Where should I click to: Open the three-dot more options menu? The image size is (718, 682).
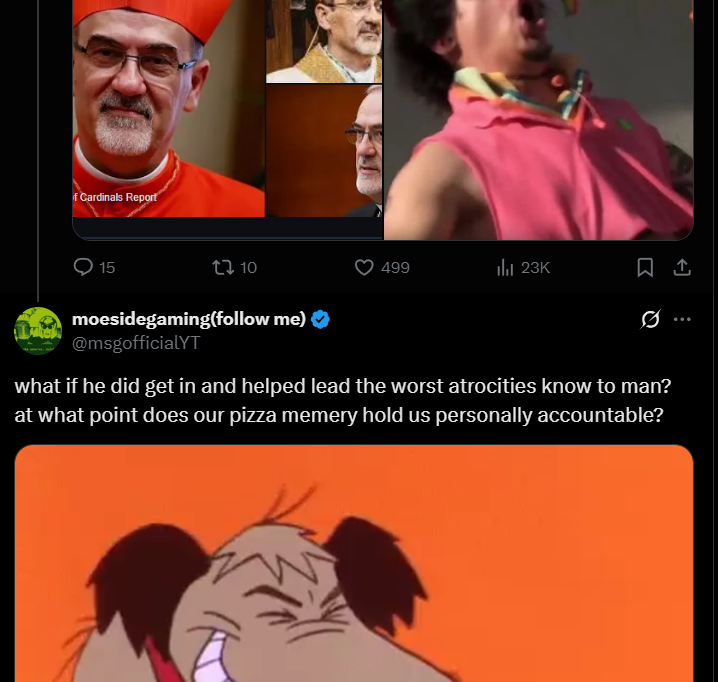tap(682, 319)
